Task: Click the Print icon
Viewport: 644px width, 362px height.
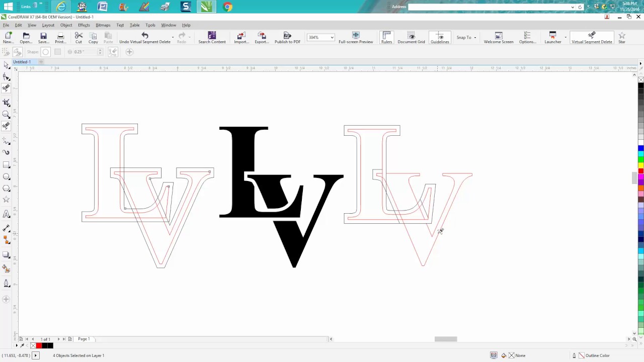Action: 60,38
